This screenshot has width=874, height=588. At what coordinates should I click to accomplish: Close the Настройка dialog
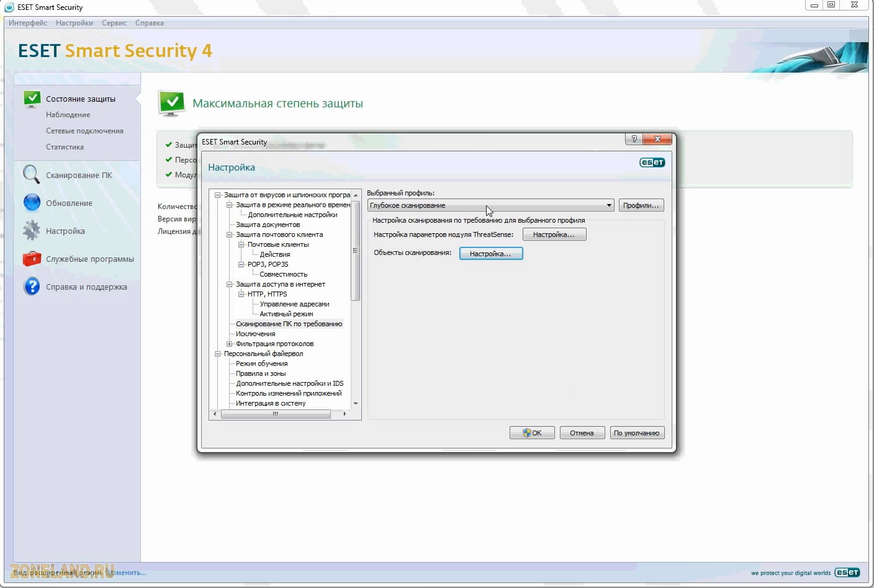[x=657, y=139]
